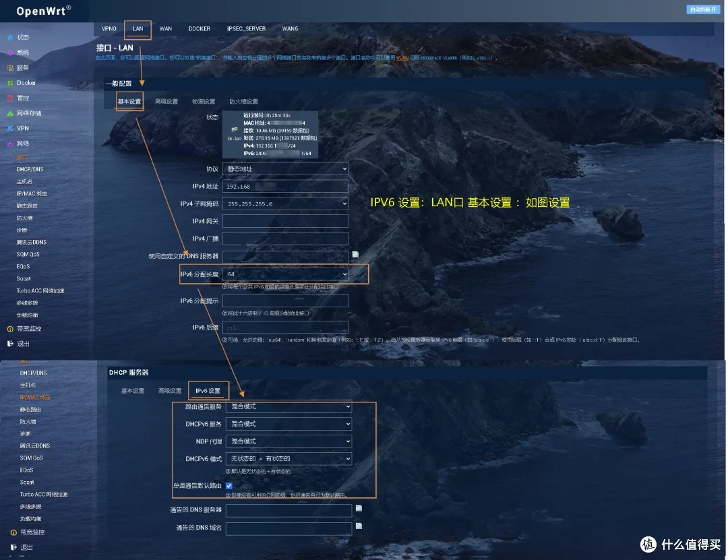728x560 pixels.
Task: Switch to the LAN interface tab
Action: [138, 29]
